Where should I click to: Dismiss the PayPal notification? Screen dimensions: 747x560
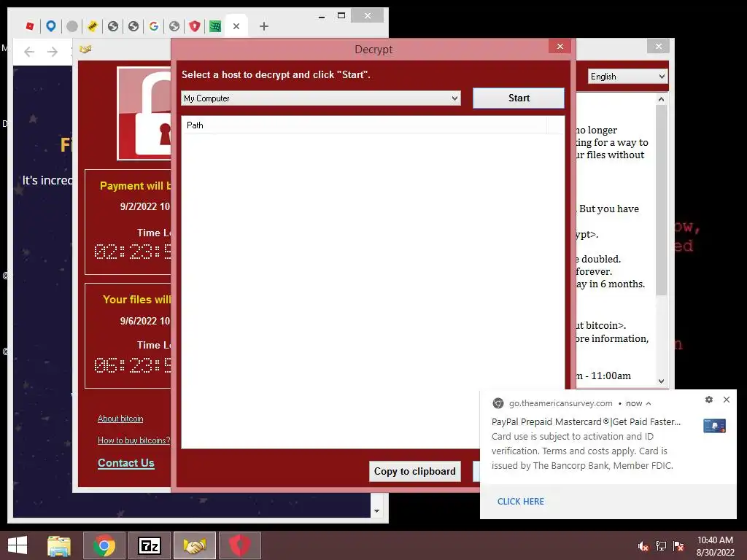[x=726, y=400]
